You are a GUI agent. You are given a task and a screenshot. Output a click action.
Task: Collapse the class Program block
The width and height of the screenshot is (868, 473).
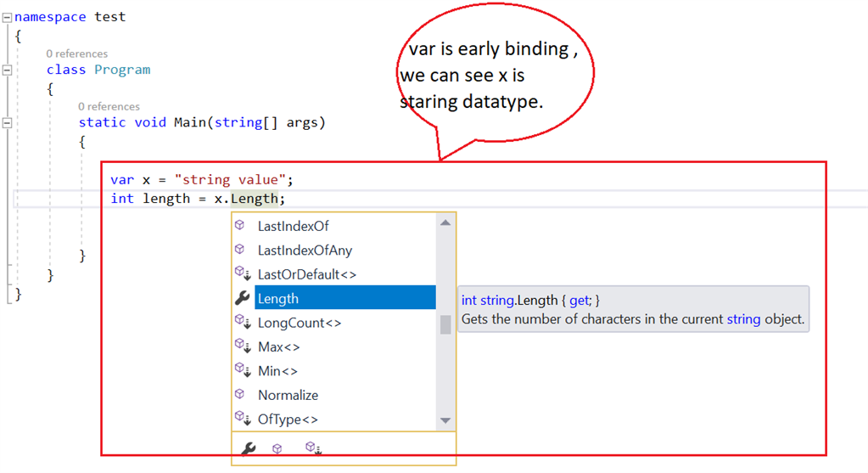click(x=7, y=70)
